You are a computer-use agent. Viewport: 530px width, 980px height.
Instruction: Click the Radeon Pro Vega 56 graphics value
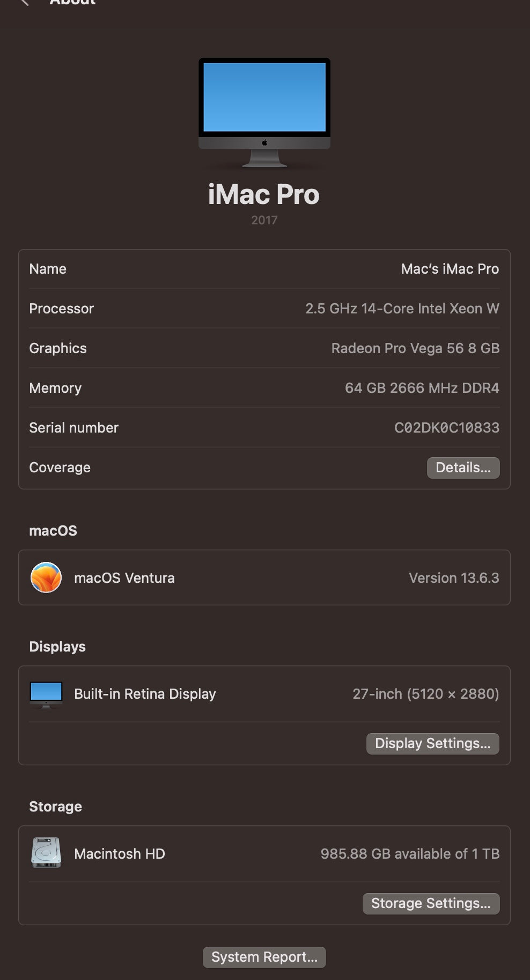[415, 348]
